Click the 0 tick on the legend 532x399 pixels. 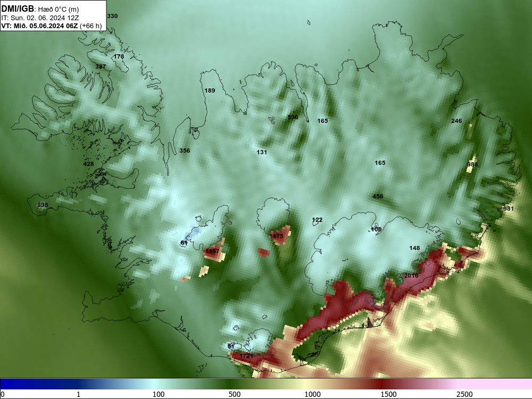3,394
